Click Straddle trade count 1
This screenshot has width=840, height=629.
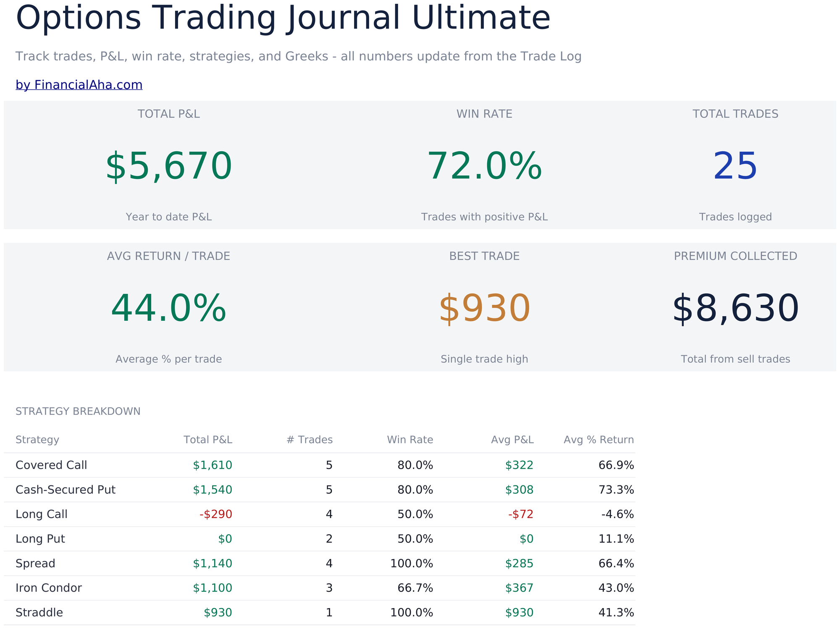(x=329, y=613)
